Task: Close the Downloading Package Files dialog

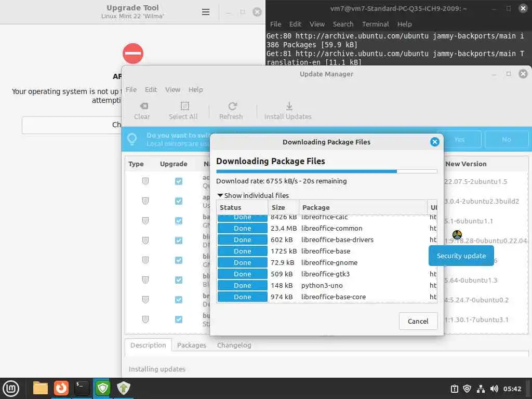Action: (434, 142)
